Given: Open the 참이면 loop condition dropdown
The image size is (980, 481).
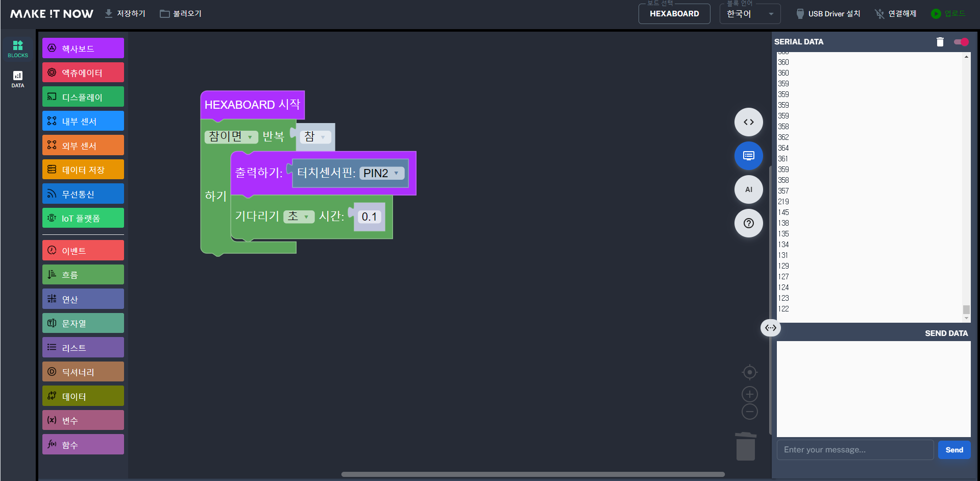Looking at the screenshot, I should coord(231,137).
